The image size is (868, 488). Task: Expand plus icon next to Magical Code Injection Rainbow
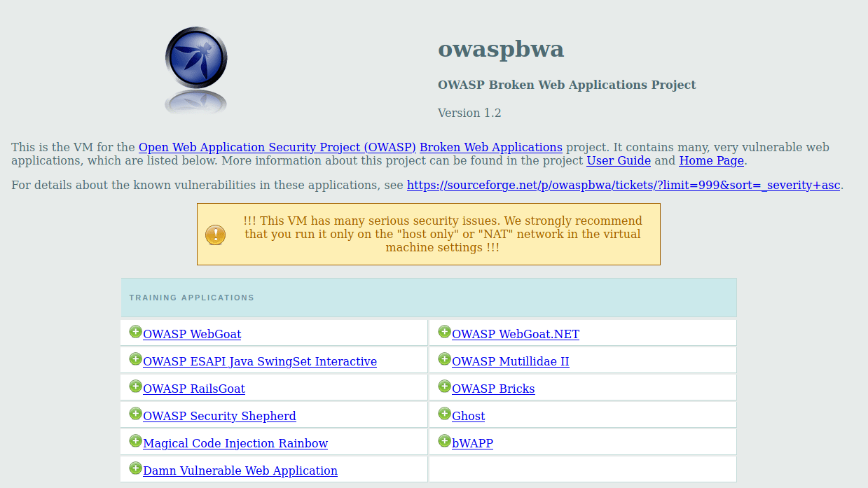tap(135, 441)
